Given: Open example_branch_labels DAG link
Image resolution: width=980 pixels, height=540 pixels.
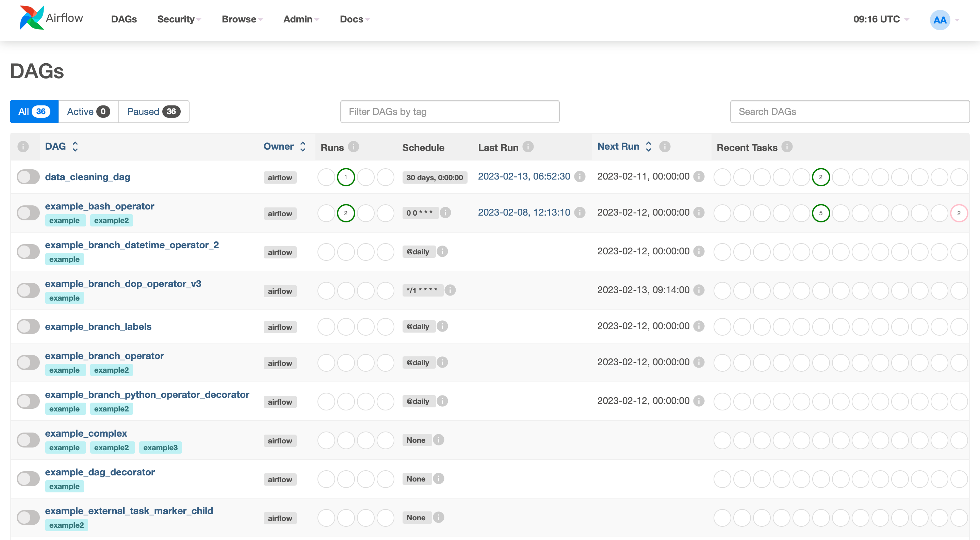Looking at the screenshot, I should coord(98,327).
